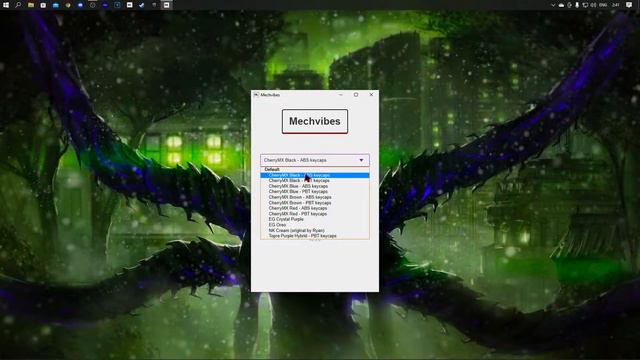Click the Mechvibes logo box
The height and width of the screenshot is (360, 640).
(315, 121)
